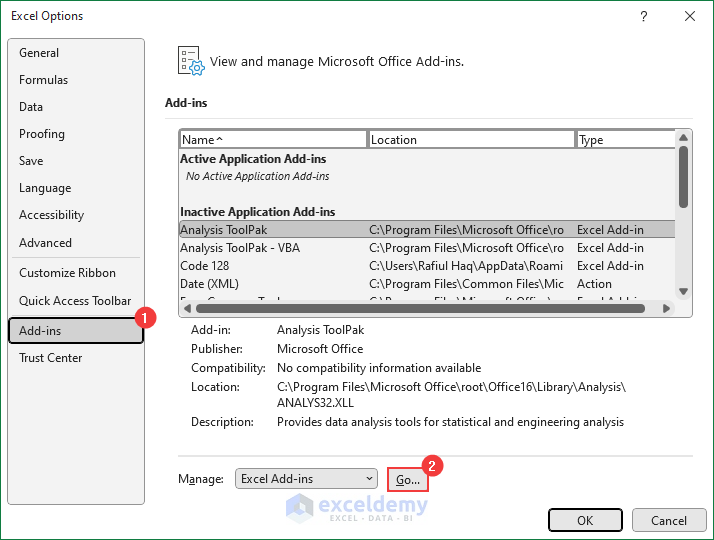Select the Analysis ToolPak - VBA add-in
This screenshot has height=540, width=714.
tap(240, 248)
